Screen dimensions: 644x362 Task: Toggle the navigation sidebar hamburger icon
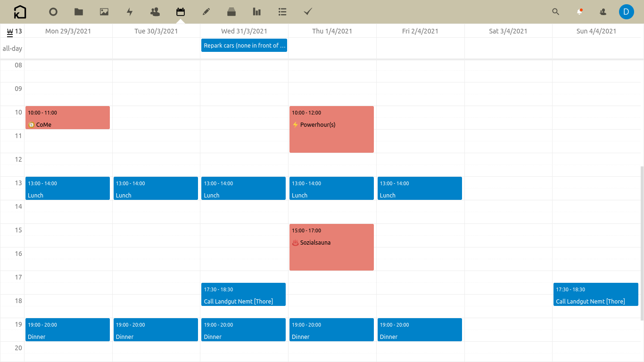[10, 33]
